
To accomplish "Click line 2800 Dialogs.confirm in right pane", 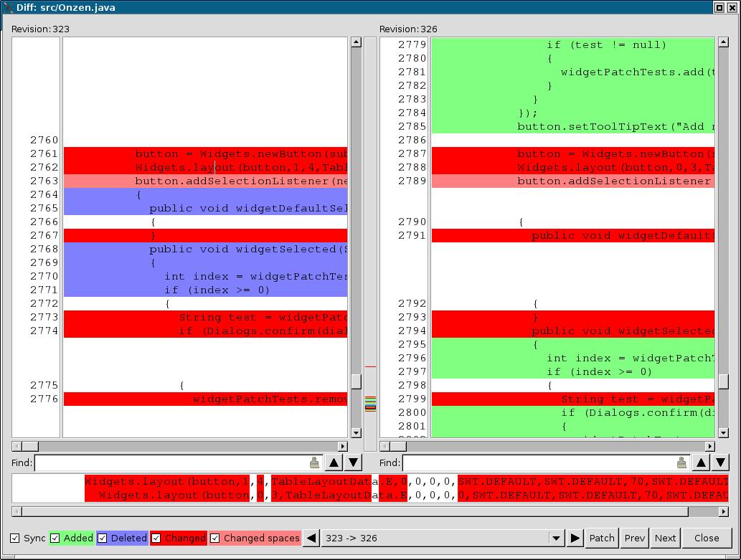I will (572, 412).
